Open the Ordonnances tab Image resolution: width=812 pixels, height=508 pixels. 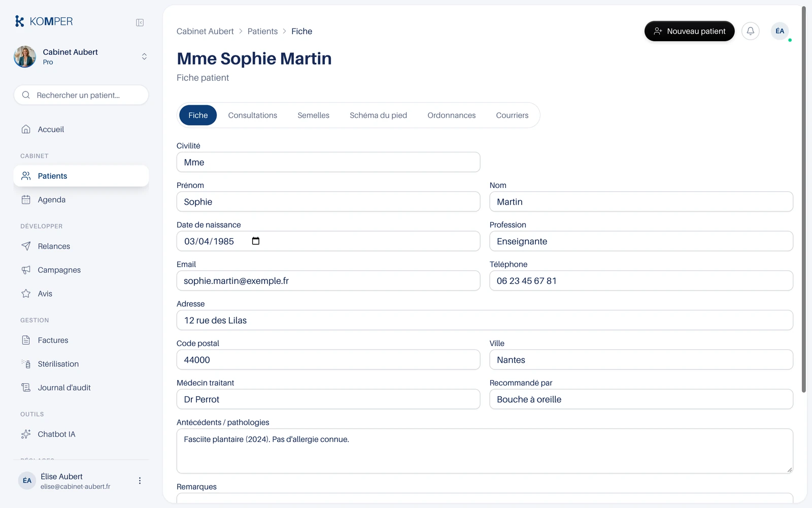[452, 115]
